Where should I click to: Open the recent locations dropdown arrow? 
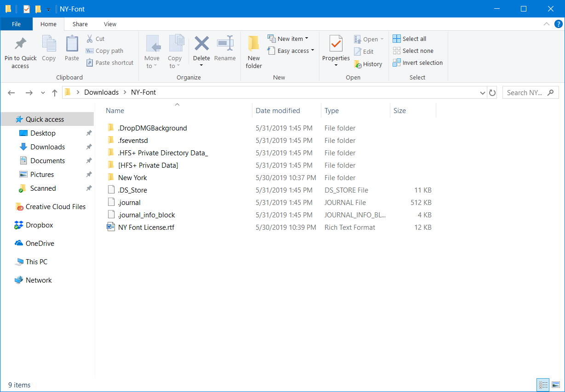click(x=43, y=93)
